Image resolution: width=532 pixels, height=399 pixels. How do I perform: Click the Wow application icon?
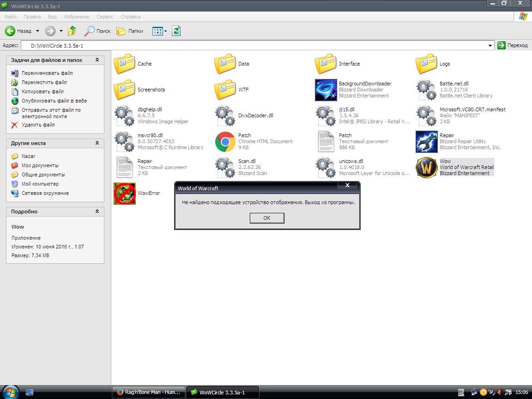pyautogui.click(x=426, y=167)
